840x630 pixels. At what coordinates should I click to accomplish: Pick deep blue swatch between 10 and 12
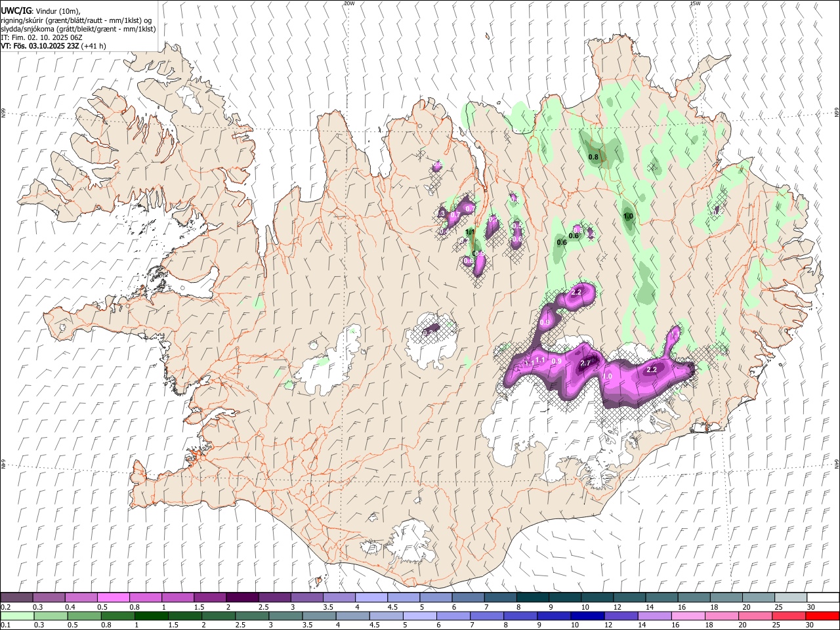coord(587,616)
